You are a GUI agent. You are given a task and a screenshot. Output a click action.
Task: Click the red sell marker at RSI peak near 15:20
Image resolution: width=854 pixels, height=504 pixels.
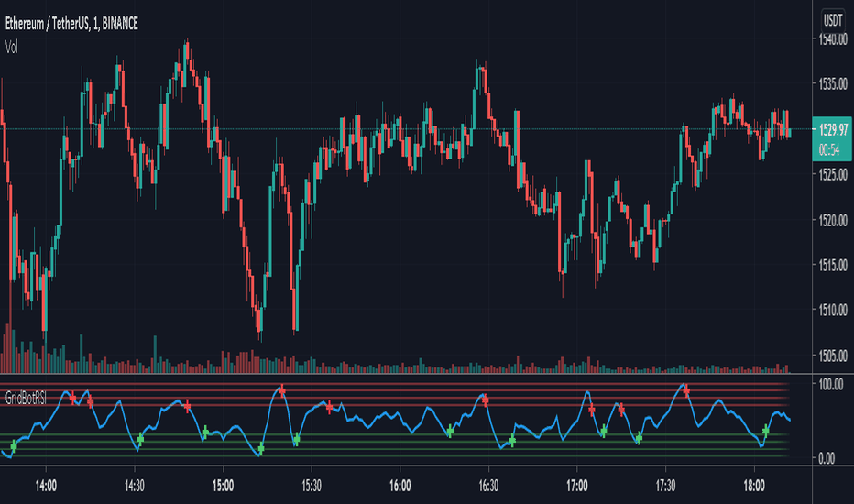(x=282, y=390)
